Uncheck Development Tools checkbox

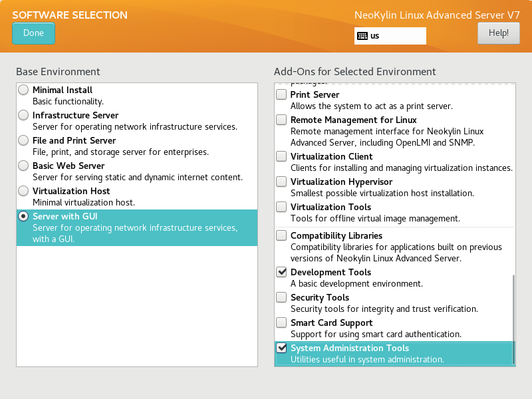281,272
